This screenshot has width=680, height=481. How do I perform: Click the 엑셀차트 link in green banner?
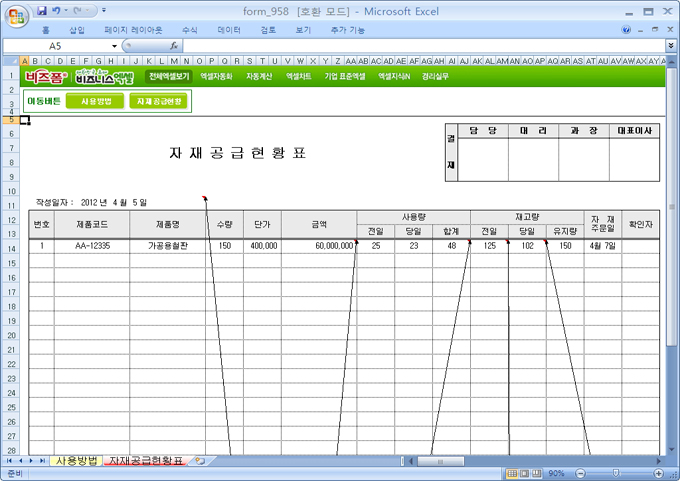point(299,76)
